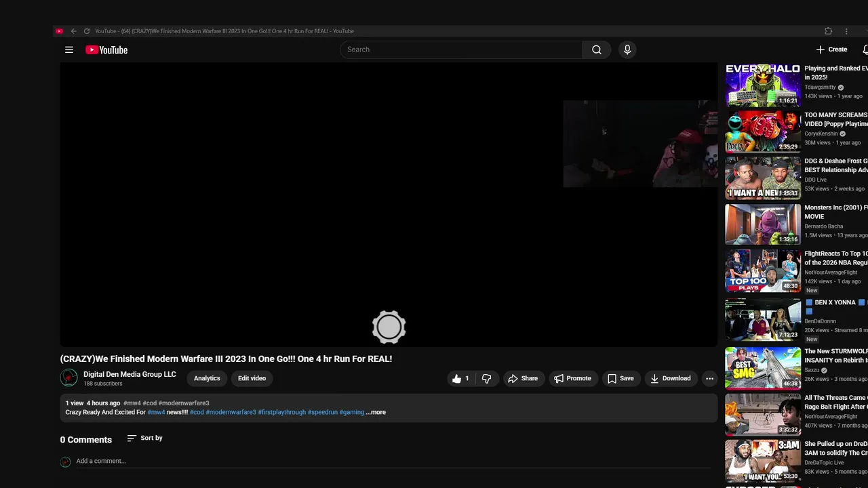Click the video player area

(x=389, y=205)
